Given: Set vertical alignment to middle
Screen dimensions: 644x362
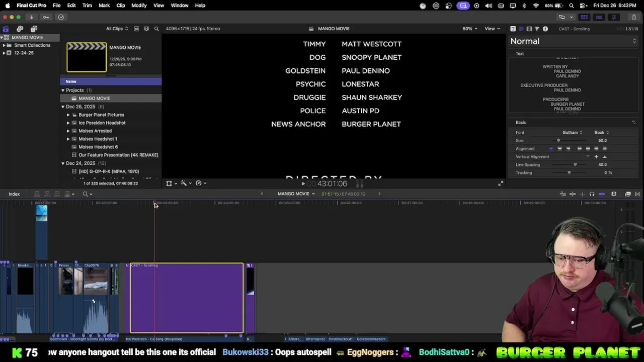Looking at the screenshot, I should click(596, 156).
